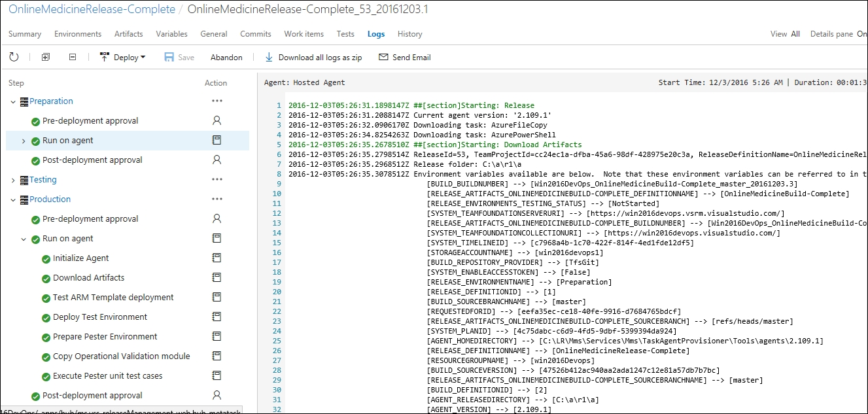Select the Download Artifacts step
The width and height of the screenshot is (868, 414).
tap(89, 278)
